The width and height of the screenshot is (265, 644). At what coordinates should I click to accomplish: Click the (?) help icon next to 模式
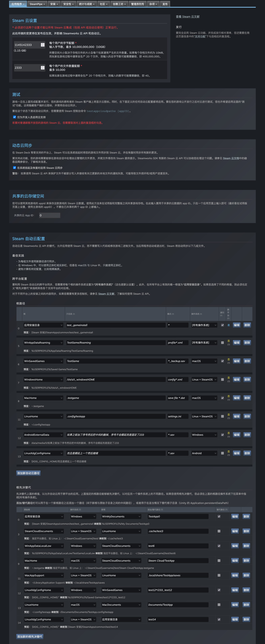[173, 314]
